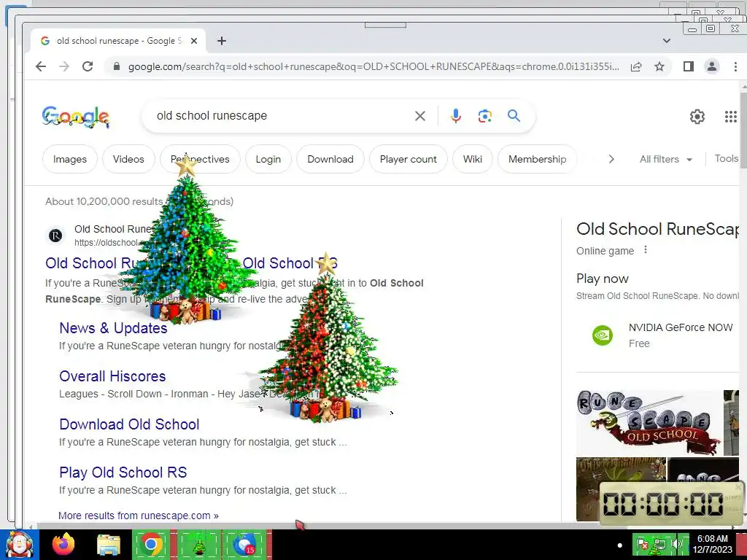Open the Action Center flag icon
747x560 pixels.
(643, 544)
